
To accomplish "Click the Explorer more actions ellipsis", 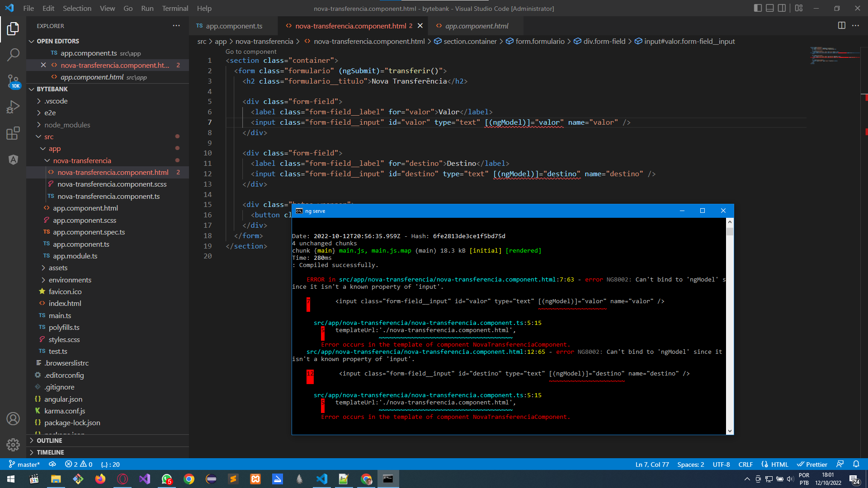I will point(176,26).
